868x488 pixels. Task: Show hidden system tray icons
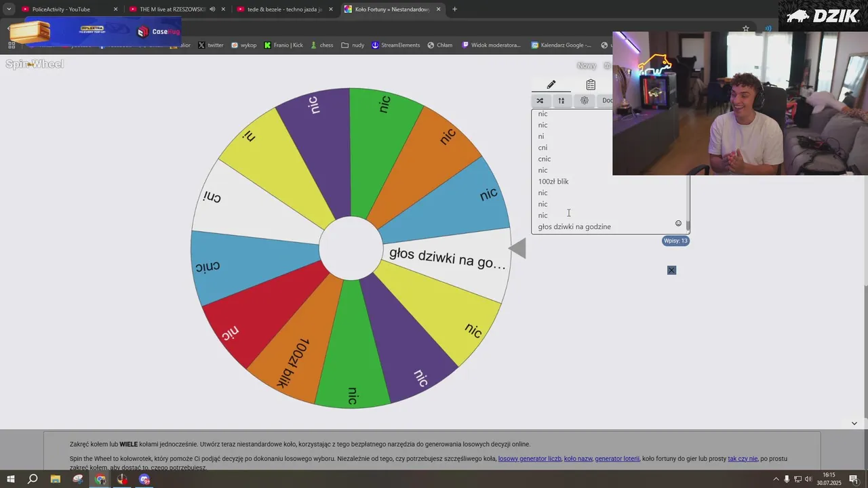(776, 479)
